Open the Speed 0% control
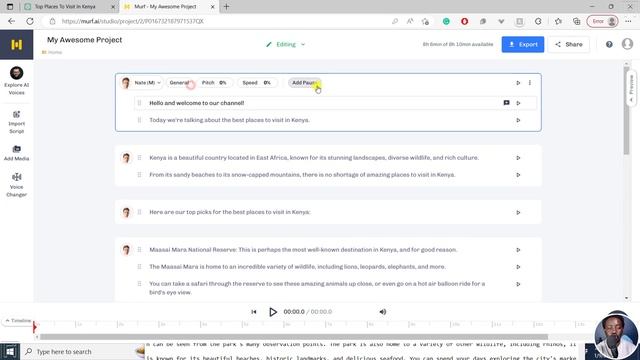Screen dimensions: 640x360 [257, 83]
